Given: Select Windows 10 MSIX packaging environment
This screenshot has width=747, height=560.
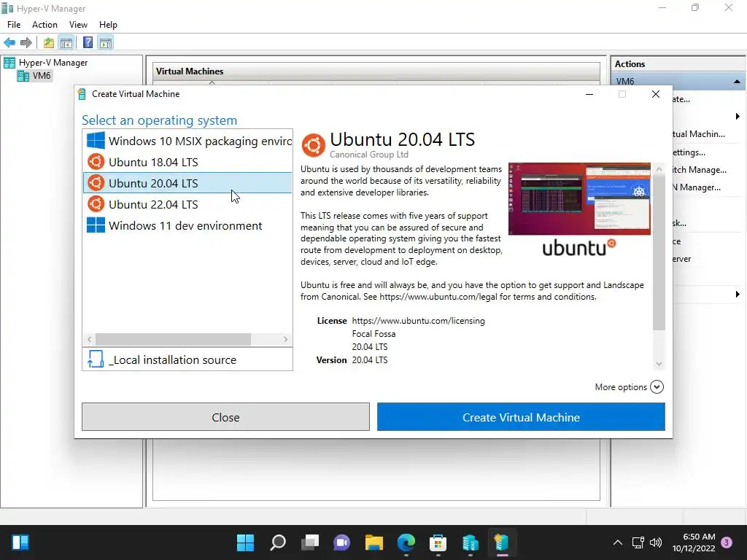Looking at the screenshot, I should [187, 141].
